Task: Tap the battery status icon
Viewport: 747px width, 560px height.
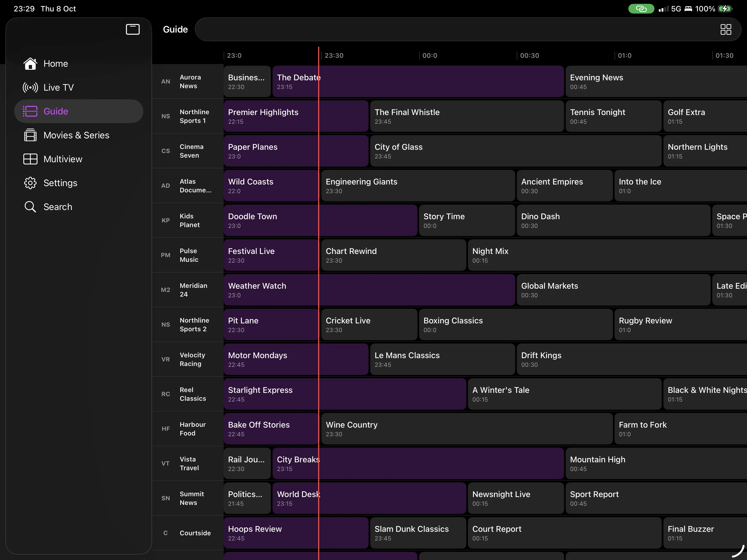Action: [725, 9]
